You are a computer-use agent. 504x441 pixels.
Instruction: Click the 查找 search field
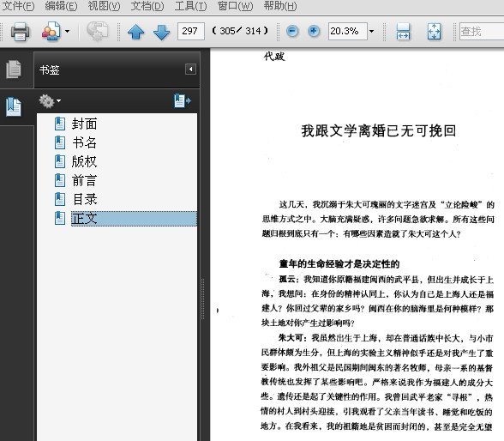(482, 31)
